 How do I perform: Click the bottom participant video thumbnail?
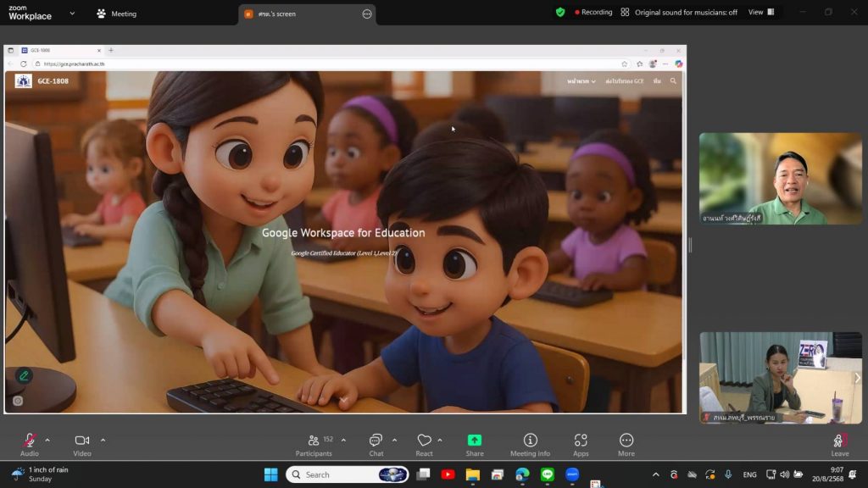pos(780,378)
